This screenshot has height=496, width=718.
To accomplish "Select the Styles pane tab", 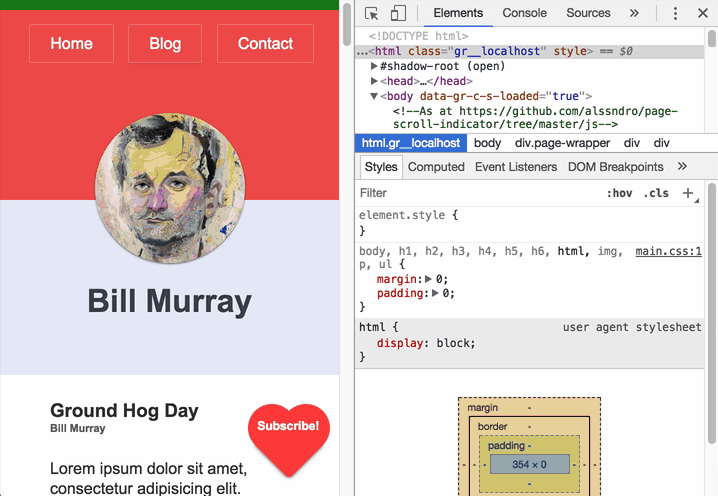I will pyautogui.click(x=381, y=167).
